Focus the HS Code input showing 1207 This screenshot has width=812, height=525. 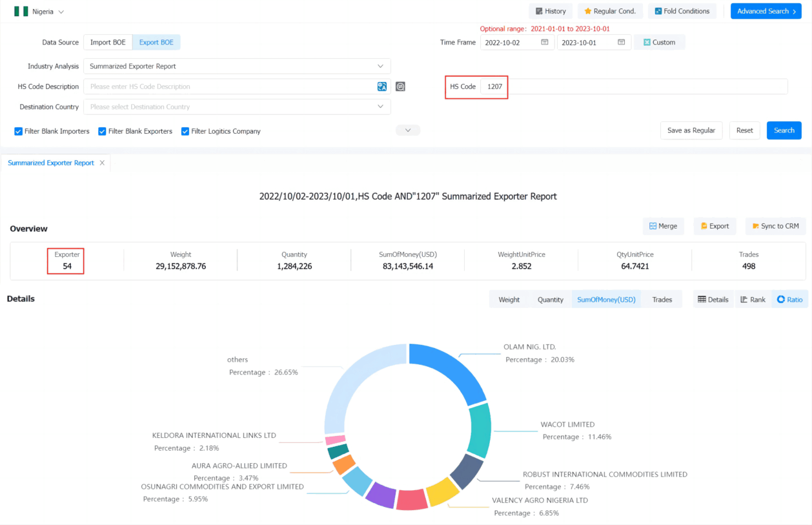tap(634, 87)
